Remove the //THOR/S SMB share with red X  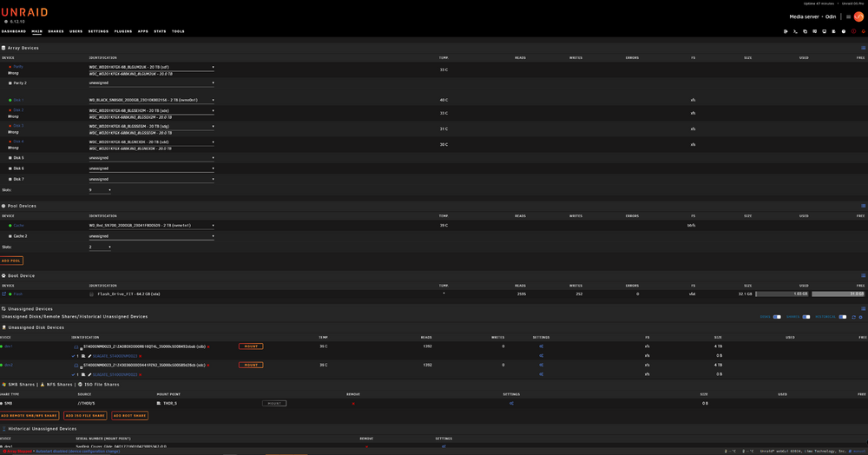click(x=353, y=404)
